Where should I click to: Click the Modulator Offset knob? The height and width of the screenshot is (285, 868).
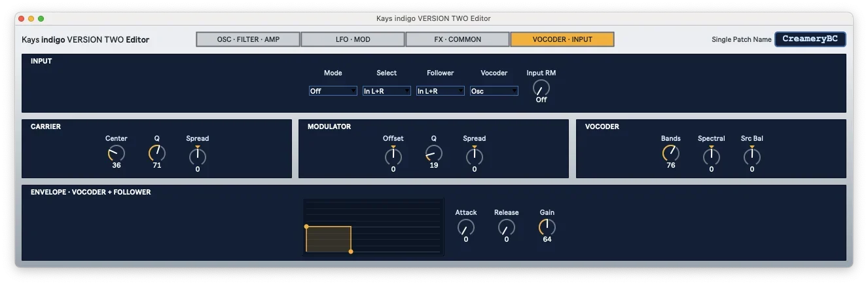tap(393, 156)
